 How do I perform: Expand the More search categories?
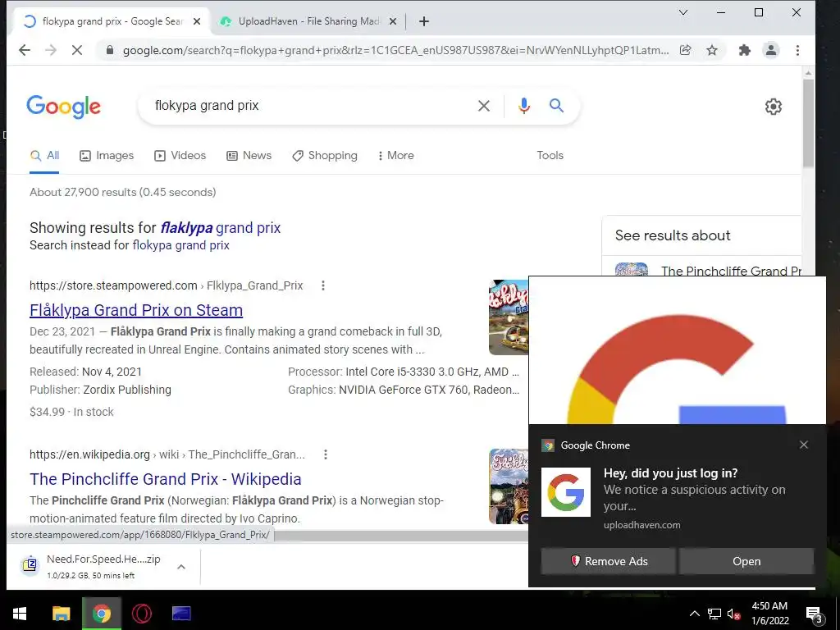(x=396, y=155)
